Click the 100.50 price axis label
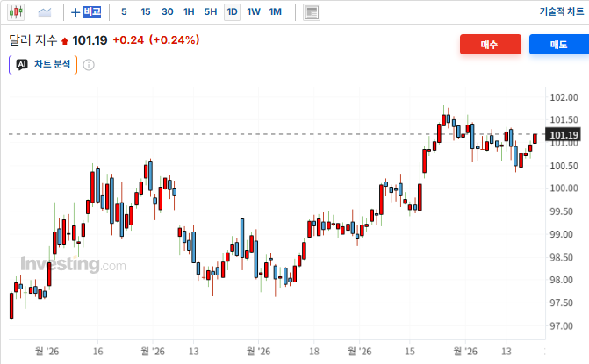This screenshot has width=589, height=364. pos(564,166)
